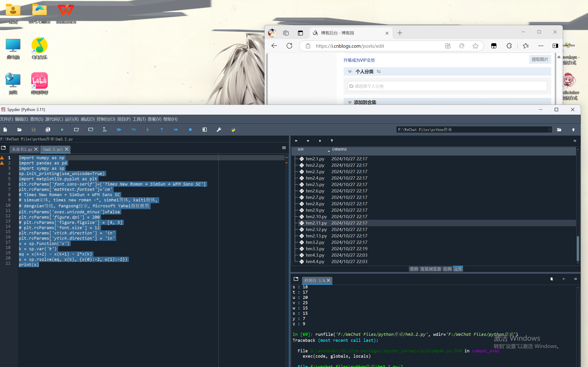588x367 pixels.
Task: Open Preferences with the wrench icon
Action: point(219,130)
